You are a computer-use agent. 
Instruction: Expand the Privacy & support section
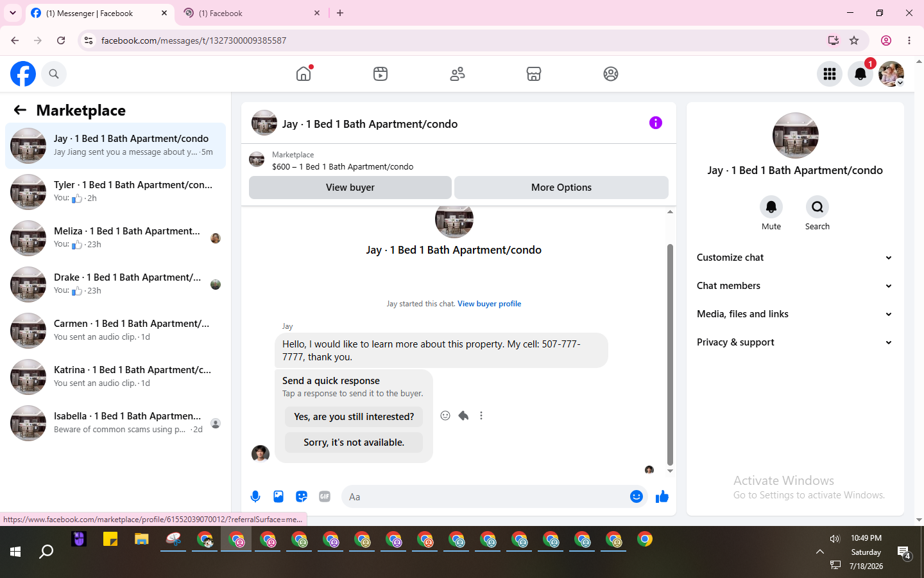click(x=795, y=342)
